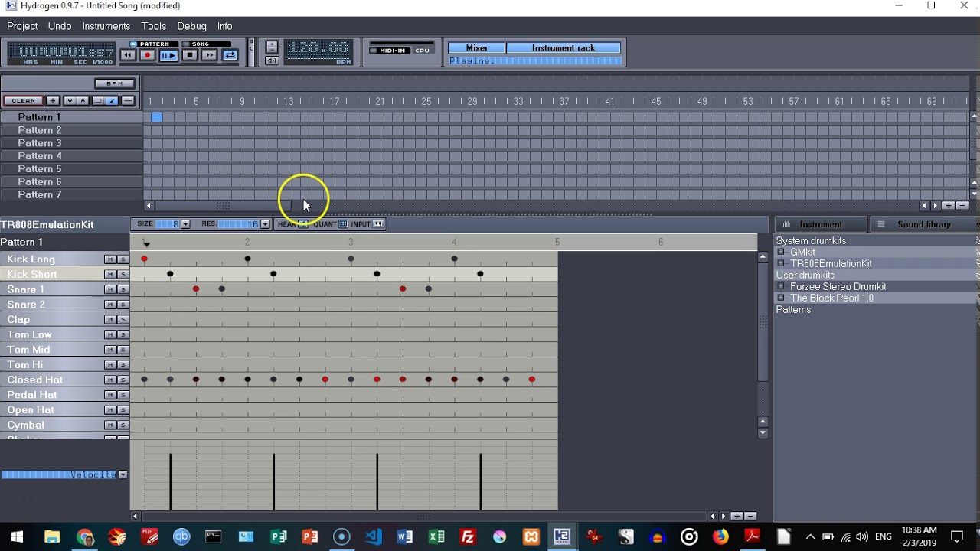Choose the select mode tool in song editor
980x551 pixels.
click(98, 101)
